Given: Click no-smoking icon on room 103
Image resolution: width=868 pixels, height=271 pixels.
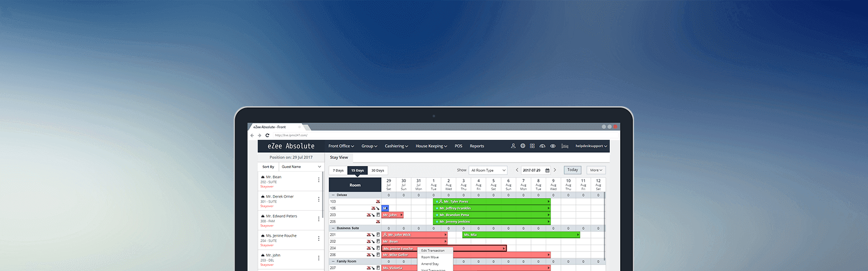Looking at the screenshot, I should point(378,202).
